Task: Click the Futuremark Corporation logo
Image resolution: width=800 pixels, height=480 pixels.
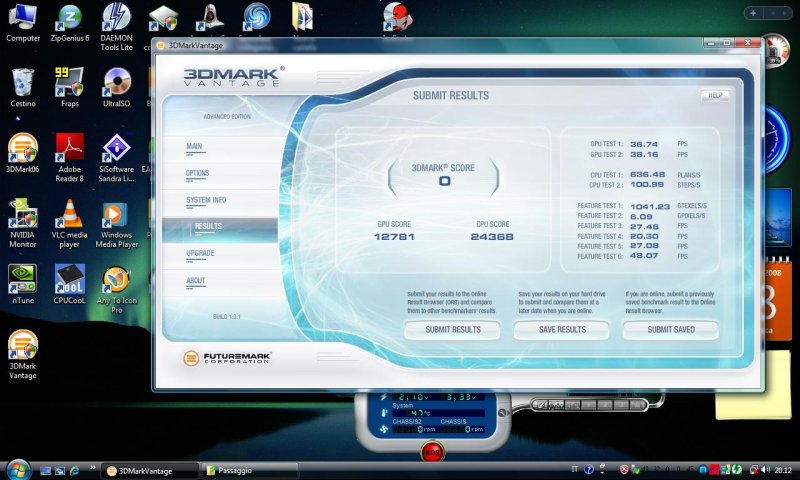Action: pyautogui.click(x=227, y=358)
